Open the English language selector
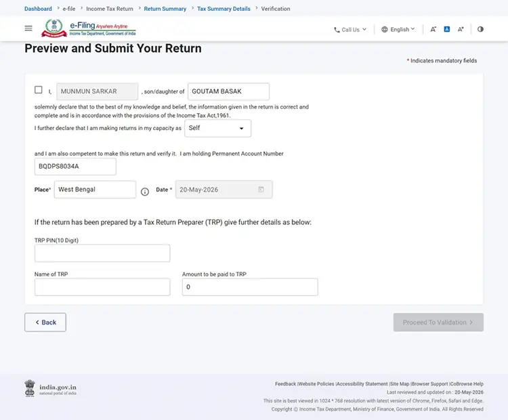 tap(398, 29)
